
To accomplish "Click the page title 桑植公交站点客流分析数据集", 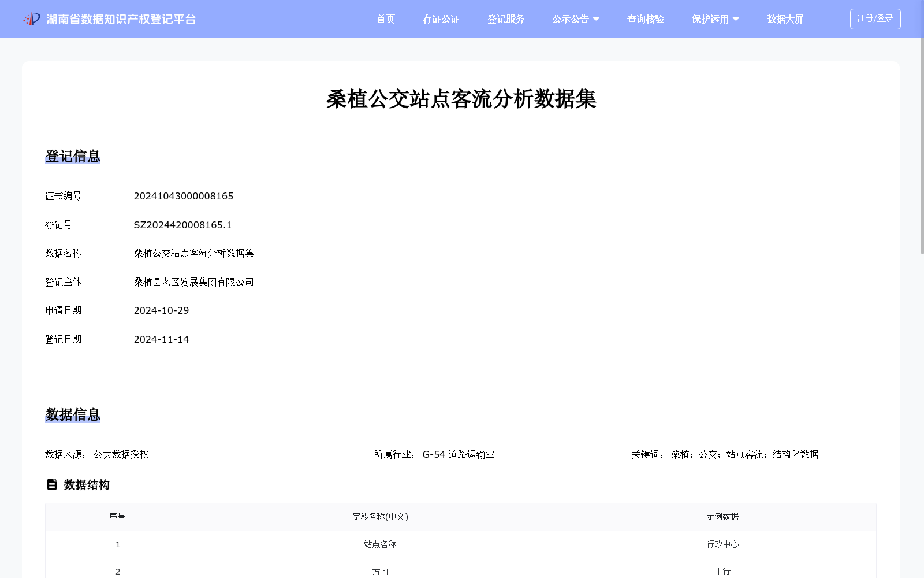I will 461,99.
